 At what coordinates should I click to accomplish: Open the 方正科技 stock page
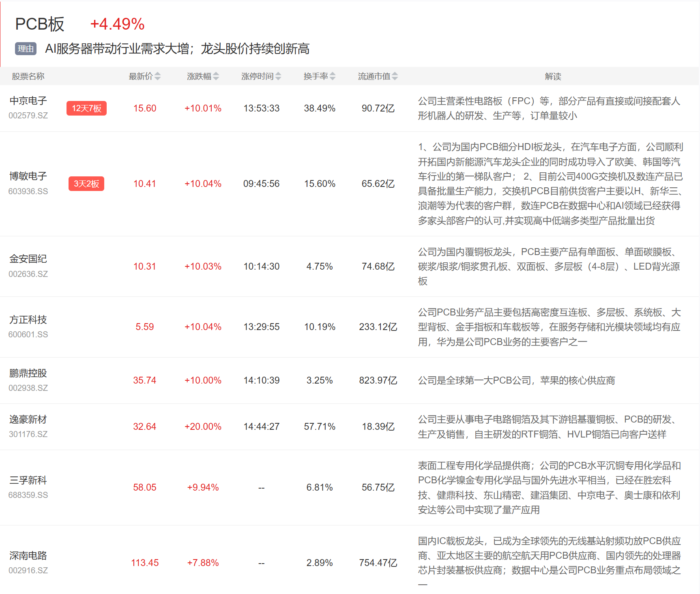(x=28, y=320)
